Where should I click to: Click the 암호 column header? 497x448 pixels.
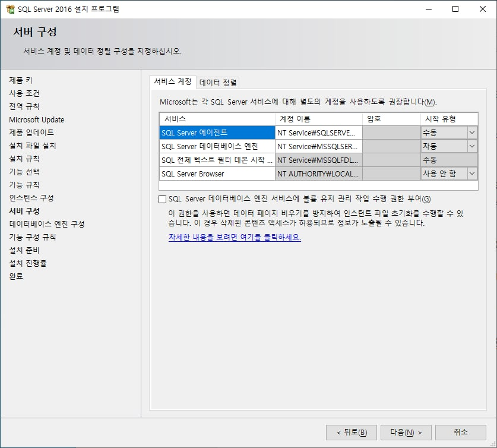pyautogui.click(x=391, y=119)
